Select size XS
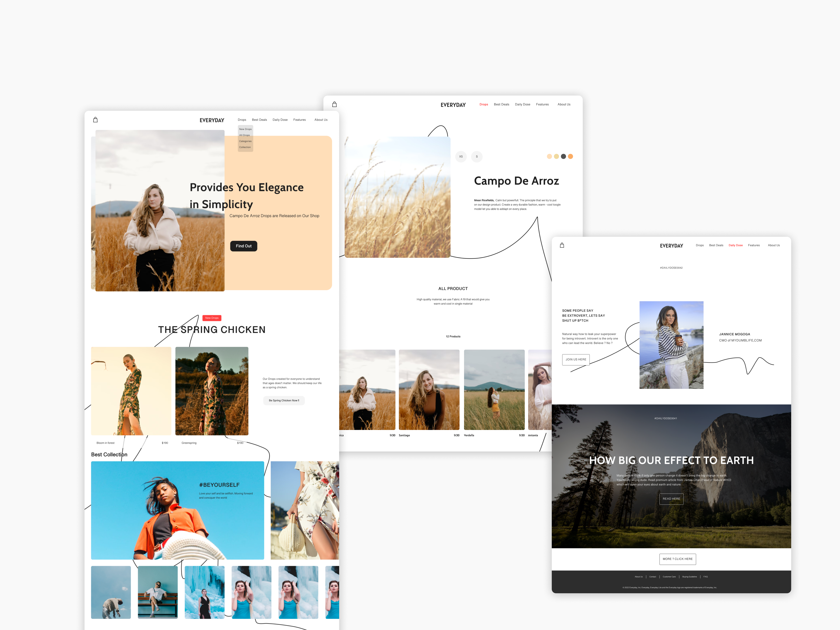 [x=461, y=156]
